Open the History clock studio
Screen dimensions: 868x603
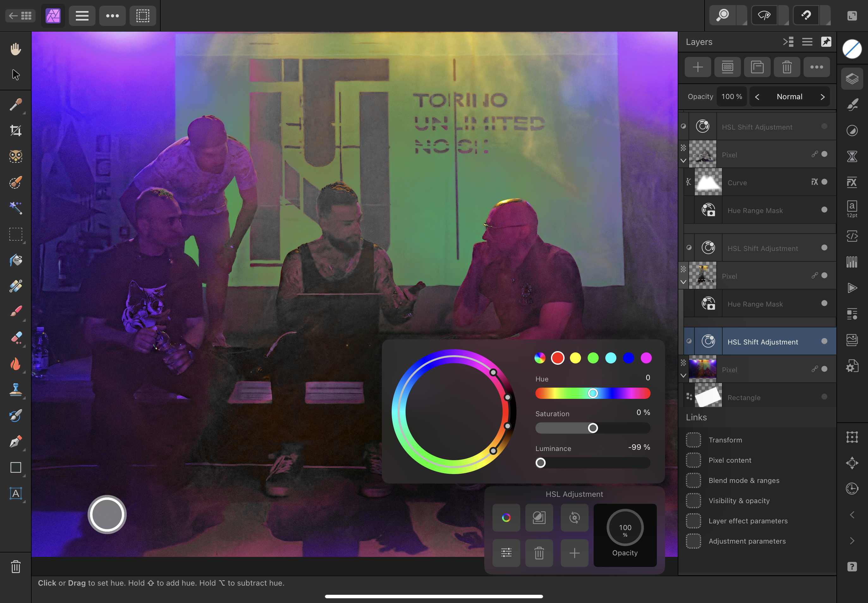click(x=852, y=489)
